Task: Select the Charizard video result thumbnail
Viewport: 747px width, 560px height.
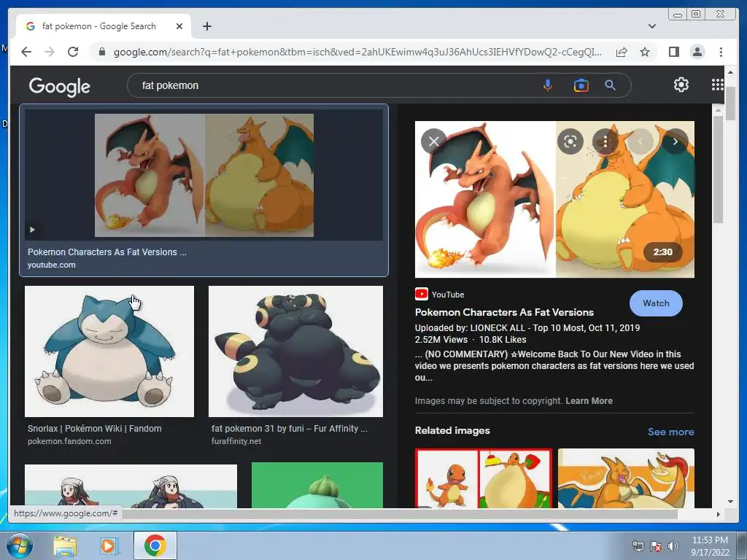Action: click(x=204, y=175)
